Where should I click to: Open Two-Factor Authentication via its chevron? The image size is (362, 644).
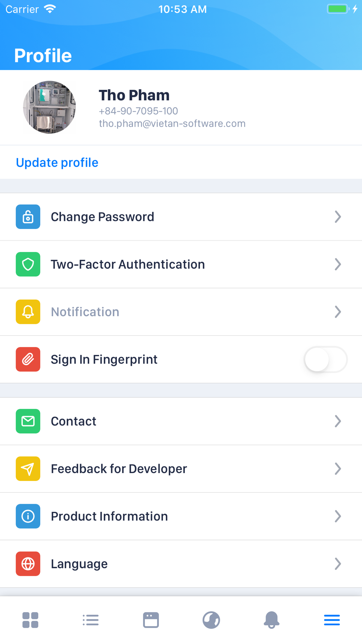[x=338, y=264]
